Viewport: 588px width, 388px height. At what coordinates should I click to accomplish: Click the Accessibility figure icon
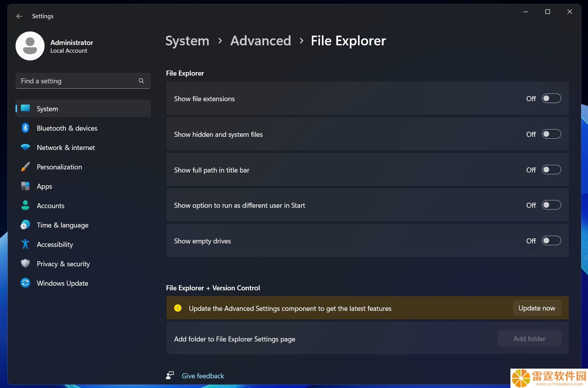(x=25, y=244)
